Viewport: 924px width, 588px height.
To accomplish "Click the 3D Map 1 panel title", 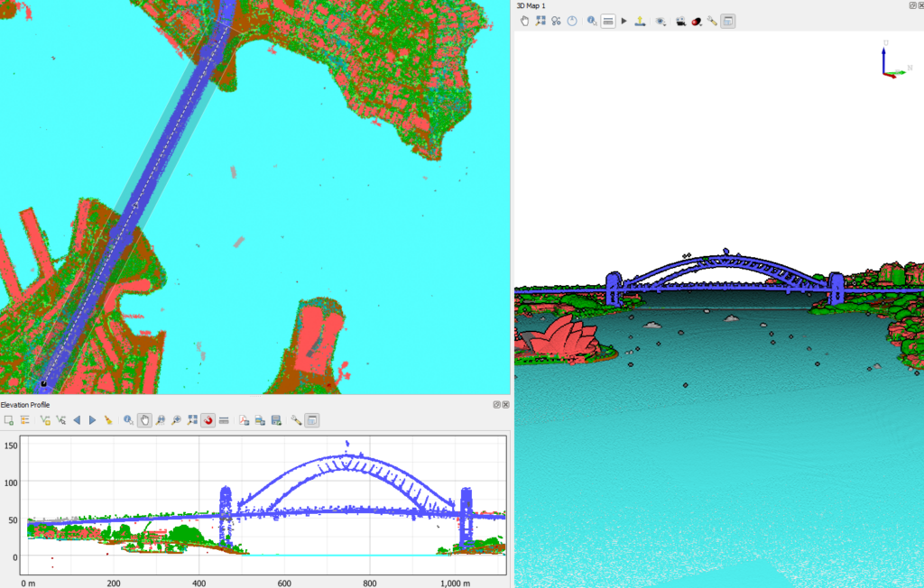I will pos(531,6).
